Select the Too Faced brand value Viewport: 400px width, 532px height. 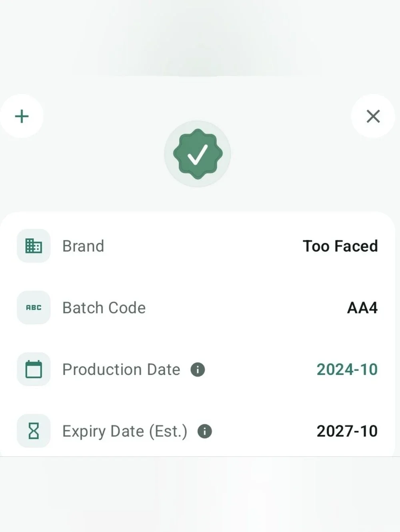point(340,246)
